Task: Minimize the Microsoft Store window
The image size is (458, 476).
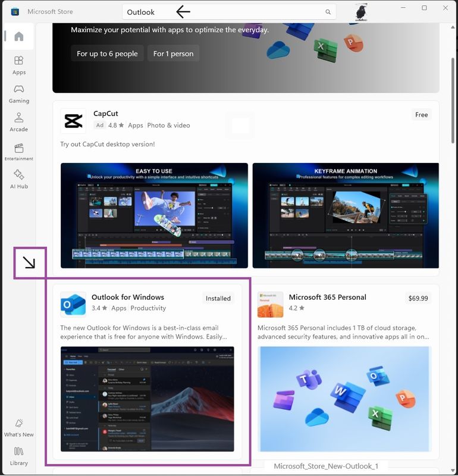Action: pos(403,8)
